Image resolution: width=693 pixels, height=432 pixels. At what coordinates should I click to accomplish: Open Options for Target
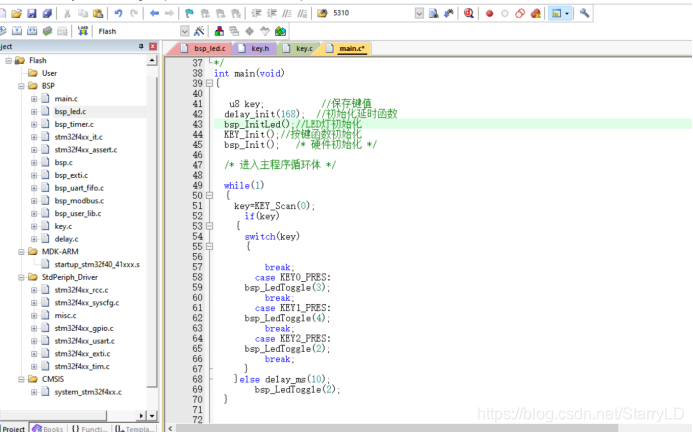coord(199,31)
